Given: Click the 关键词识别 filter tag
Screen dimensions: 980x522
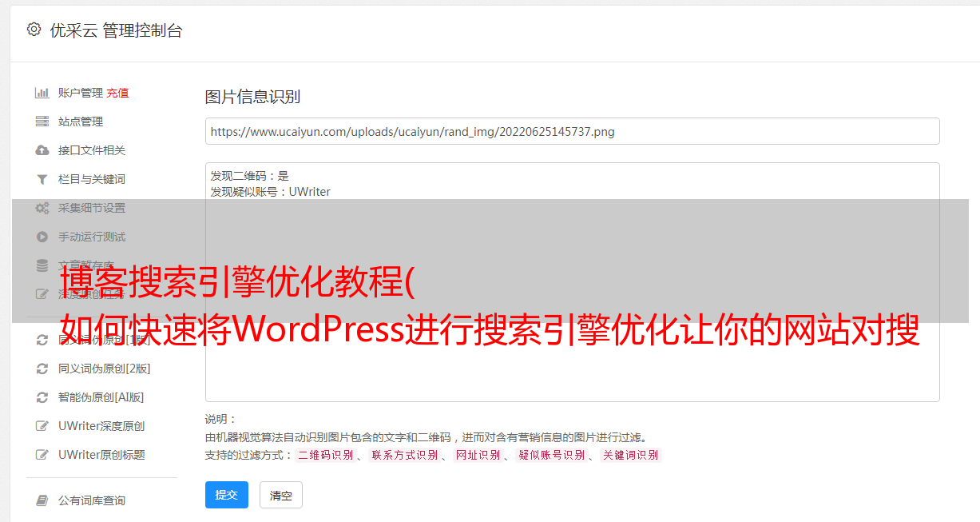Looking at the screenshot, I should click(x=630, y=455).
